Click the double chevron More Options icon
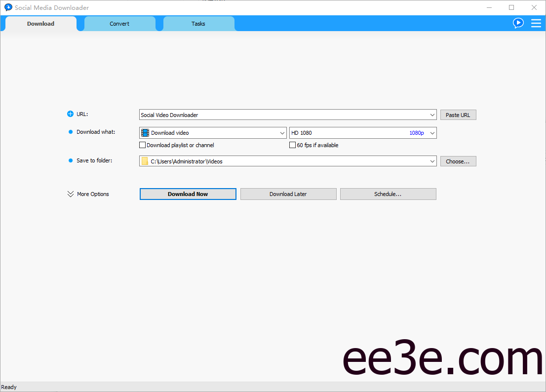Viewport: 546px width, 392px height. [x=70, y=194]
